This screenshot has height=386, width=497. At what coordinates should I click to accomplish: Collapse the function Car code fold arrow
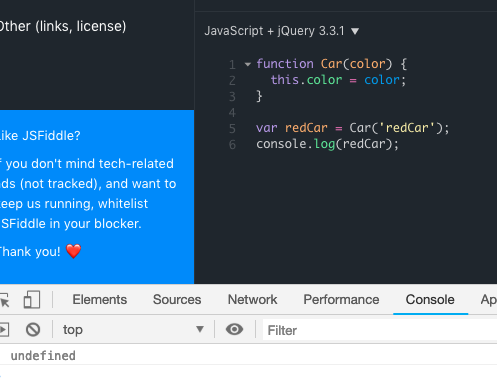[x=247, y=64]
